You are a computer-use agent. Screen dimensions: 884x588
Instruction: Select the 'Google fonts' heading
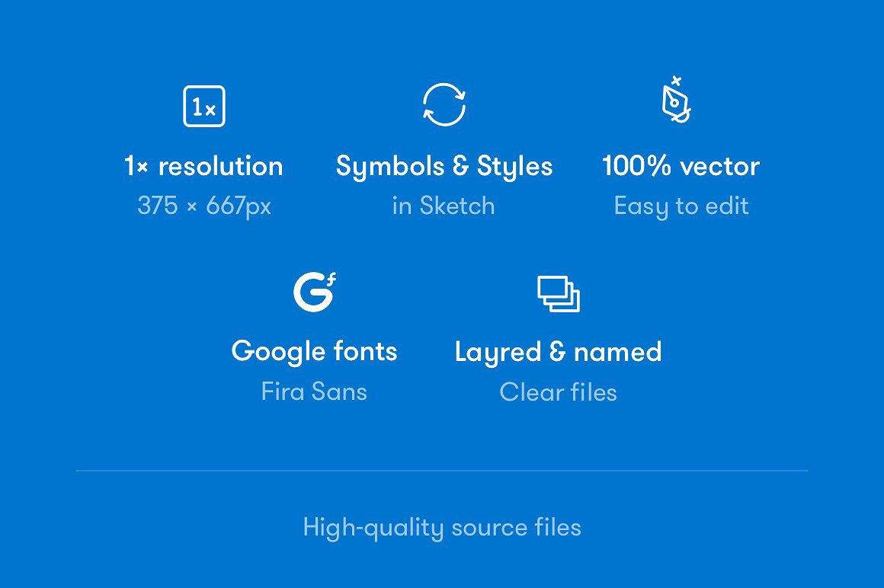pos(314,352)
